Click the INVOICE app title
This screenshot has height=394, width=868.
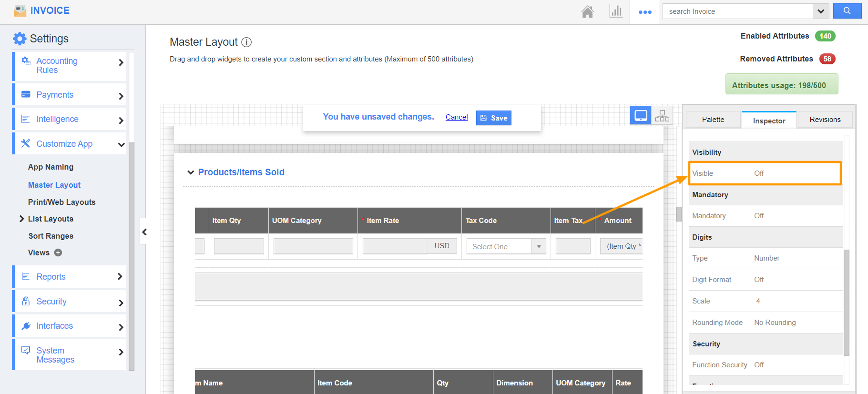coord(50,10)
